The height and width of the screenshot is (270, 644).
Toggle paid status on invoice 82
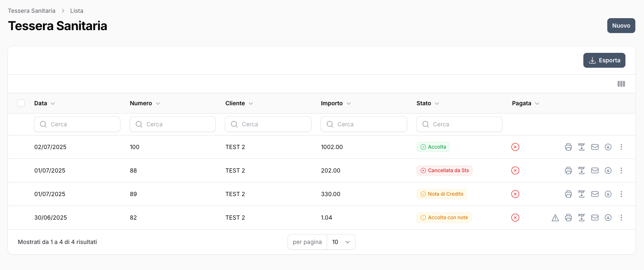pyautogui.click(x=515, y=218)
